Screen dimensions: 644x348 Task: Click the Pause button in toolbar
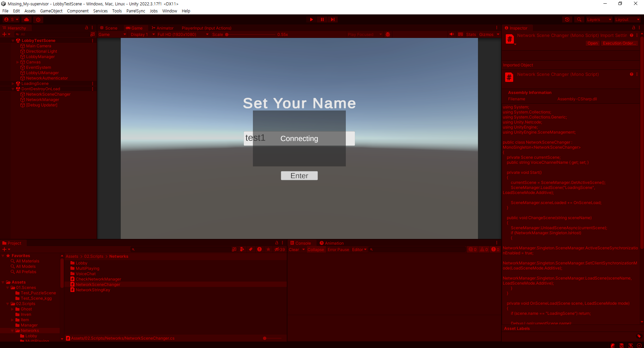(322, 19)
